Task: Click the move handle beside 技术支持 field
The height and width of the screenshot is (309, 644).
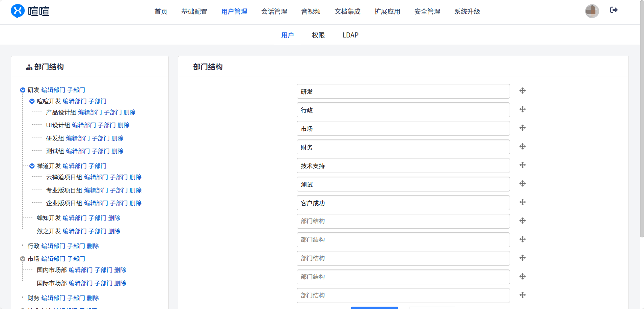Action: [522, 165]
